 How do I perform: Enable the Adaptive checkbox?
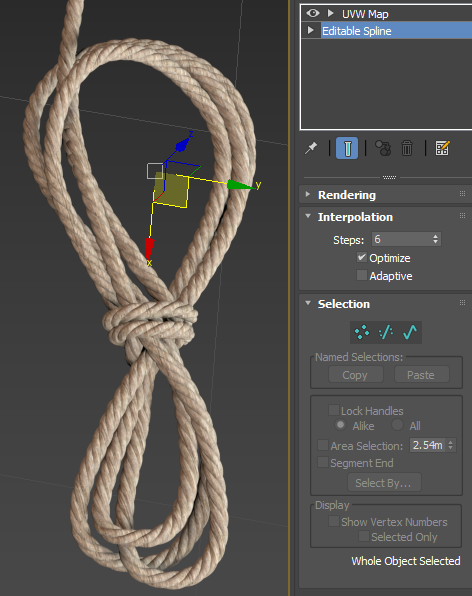361,275
